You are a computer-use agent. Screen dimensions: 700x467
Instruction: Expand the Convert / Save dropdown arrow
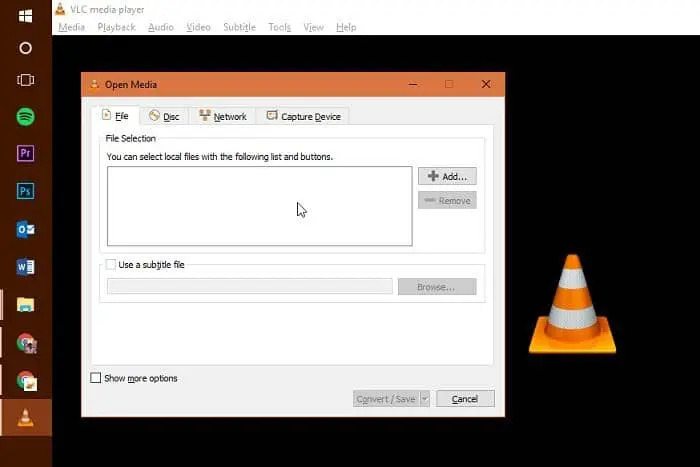(425, 399)
